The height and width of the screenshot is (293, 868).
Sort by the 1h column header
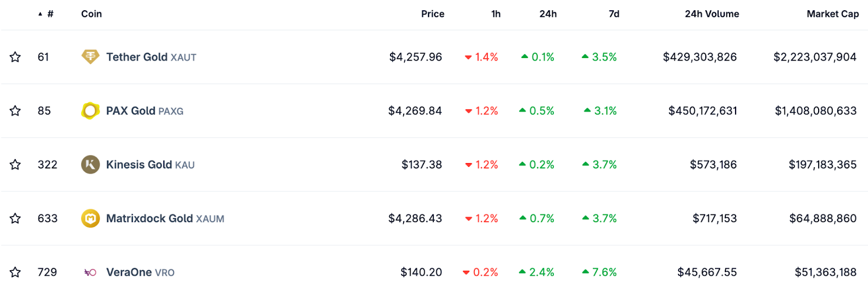tap(496, 14)
